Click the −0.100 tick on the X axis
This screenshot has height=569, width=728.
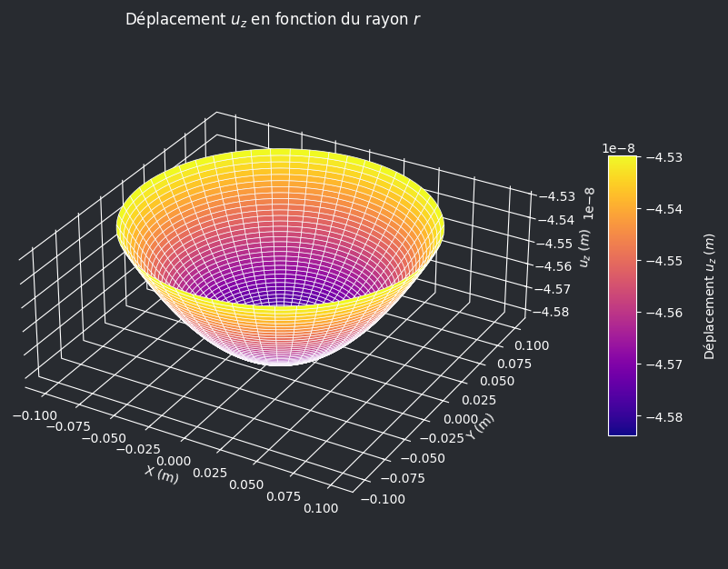point(37,415)
